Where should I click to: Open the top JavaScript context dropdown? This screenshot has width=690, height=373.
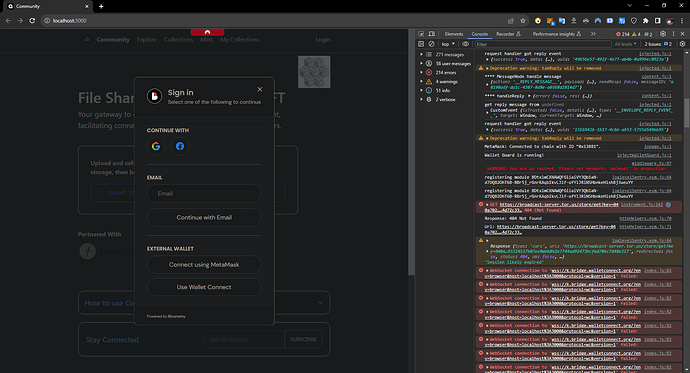tap(448, 44)
